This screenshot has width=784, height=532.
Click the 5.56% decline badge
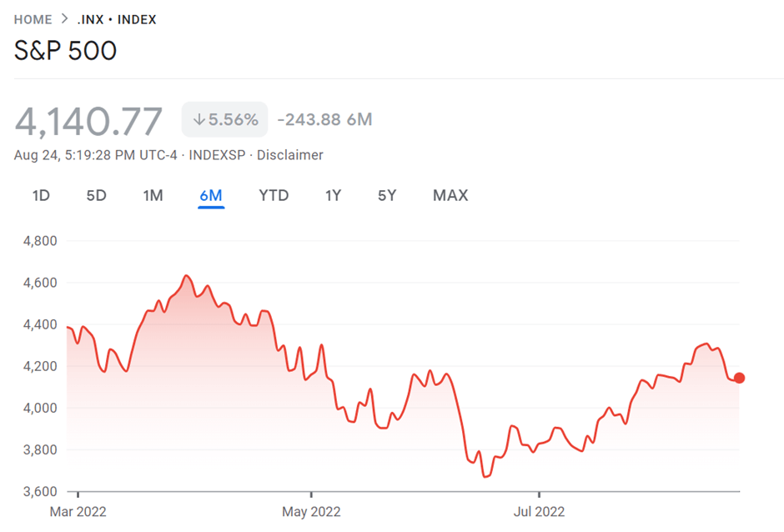(x=224, y=119)
